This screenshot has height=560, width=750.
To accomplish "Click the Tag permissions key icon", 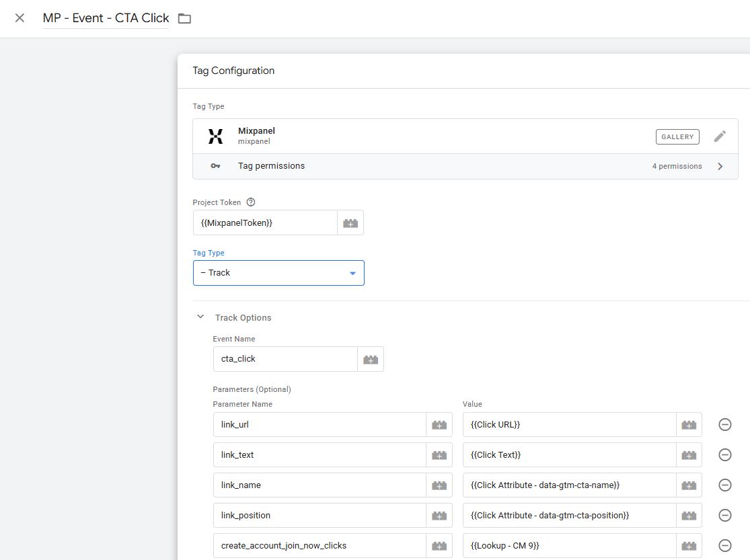I will tap(215, 165).
